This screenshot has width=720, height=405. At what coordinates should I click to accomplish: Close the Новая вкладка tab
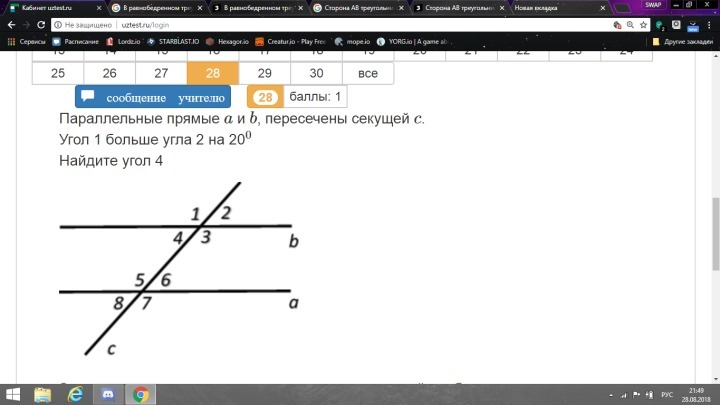[x=602, y=8]
